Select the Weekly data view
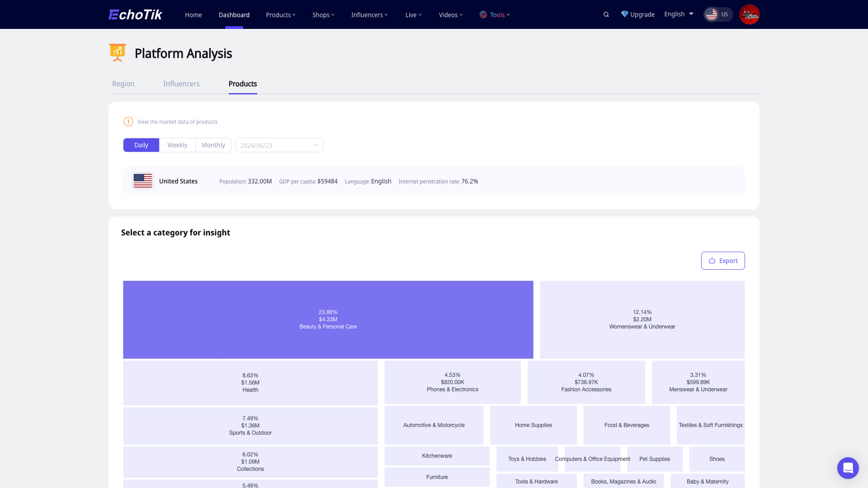The image size is (868, 488). click(177, 145)
